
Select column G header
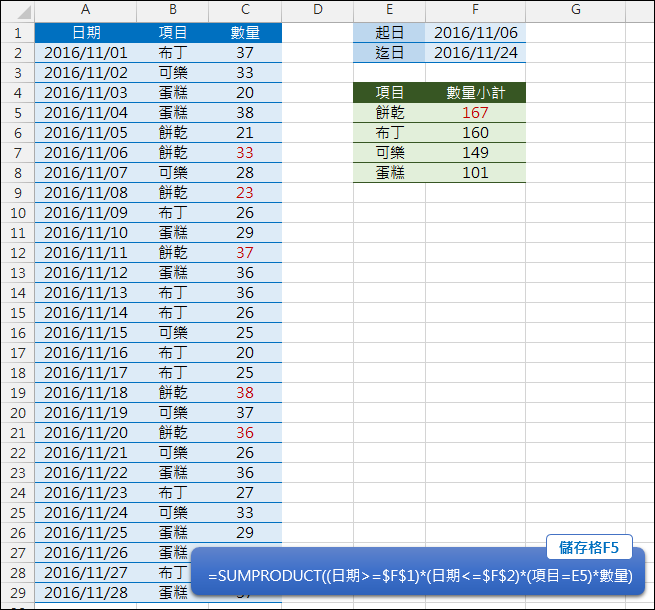pos(576,10)
